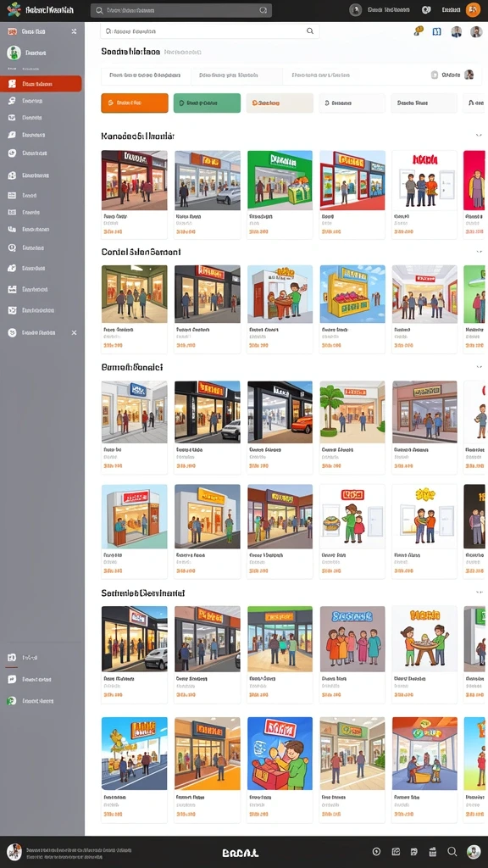Select the highlighted orange-red sidebar item
Image resolution: width=488 pixels, height=868 pixels.
click(41, 84)
